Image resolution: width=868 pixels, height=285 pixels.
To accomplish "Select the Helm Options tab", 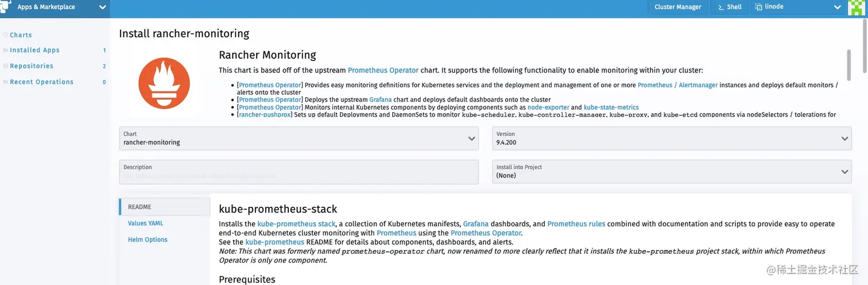I will 148,240.
